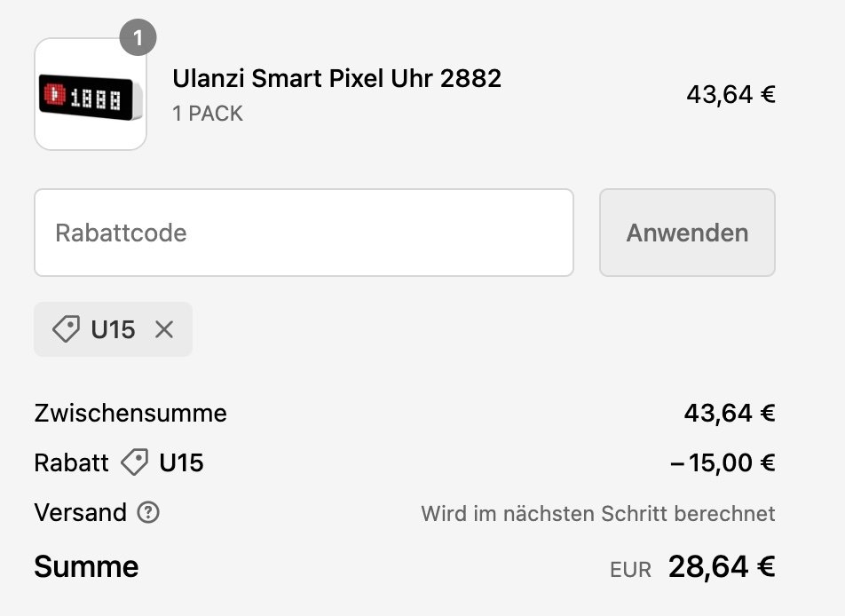Click the EUR currency label
845x616 pixels.
pos(630,569)
